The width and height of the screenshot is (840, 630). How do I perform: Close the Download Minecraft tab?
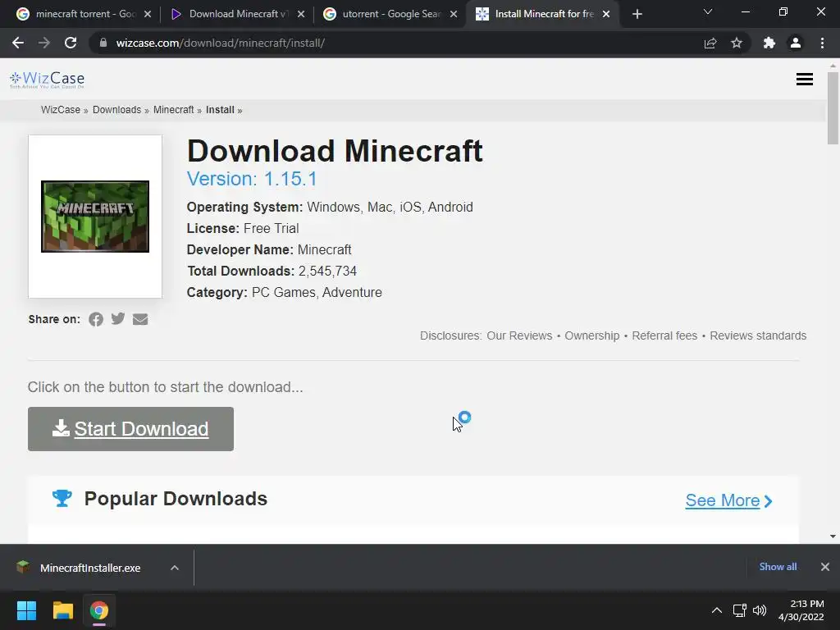coord(301,14)
